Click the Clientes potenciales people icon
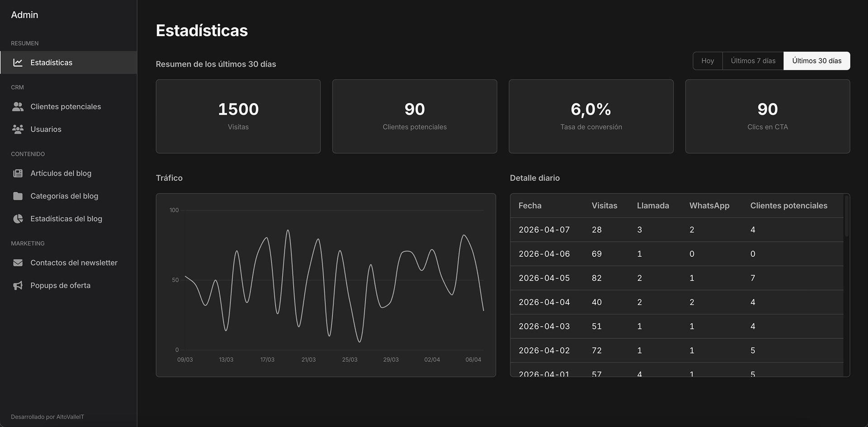868x427 pixels. pos(18,107)
